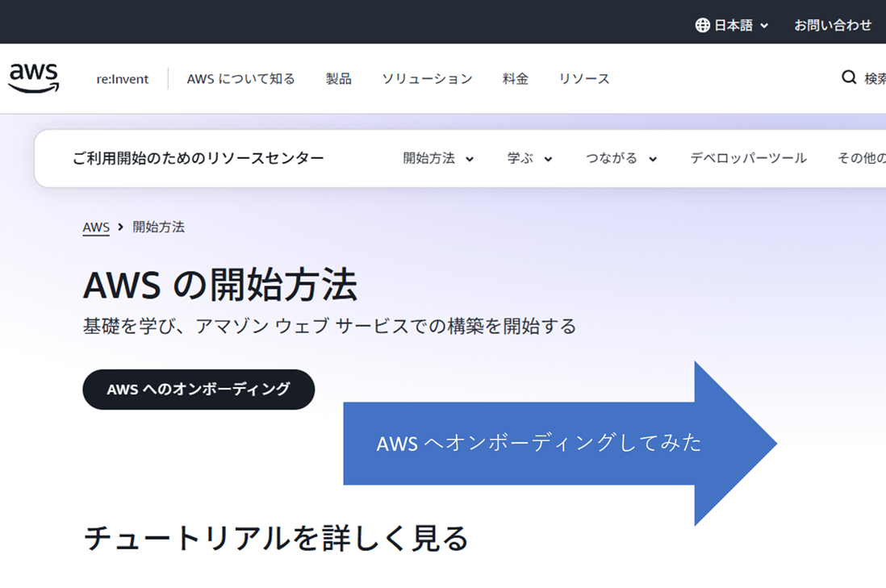Click the search magnifier icon

point(849,77)
